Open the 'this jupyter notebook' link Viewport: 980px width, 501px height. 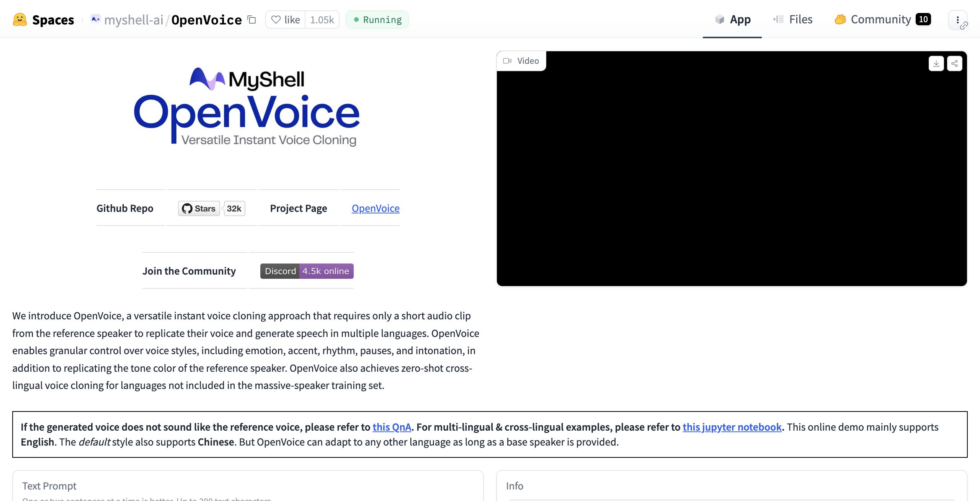coord(732,427)
